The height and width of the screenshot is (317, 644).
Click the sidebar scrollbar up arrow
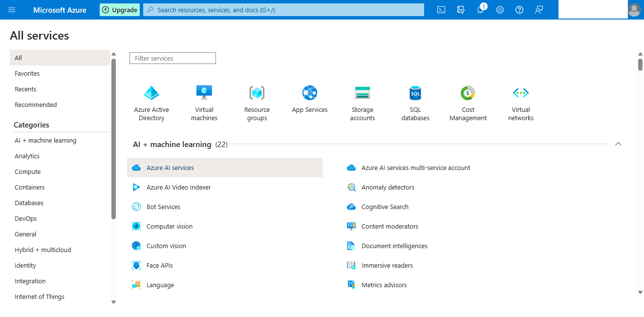[114, 54]
